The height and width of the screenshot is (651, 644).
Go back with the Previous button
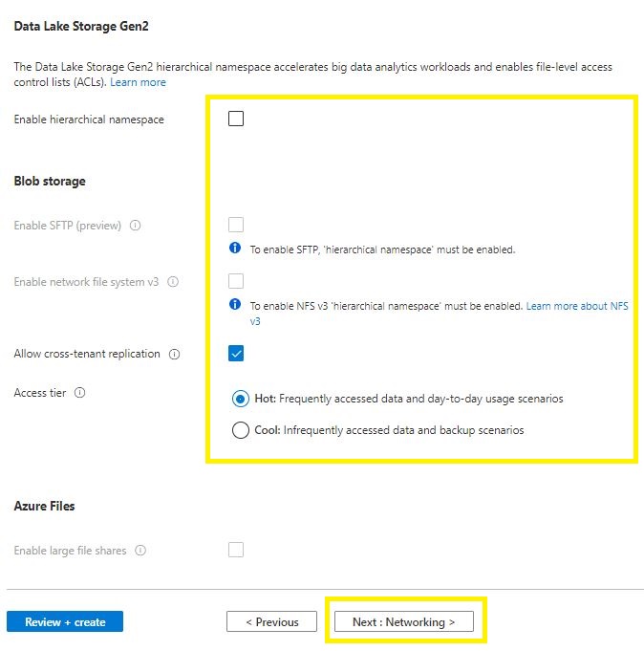tap(271, 621)
